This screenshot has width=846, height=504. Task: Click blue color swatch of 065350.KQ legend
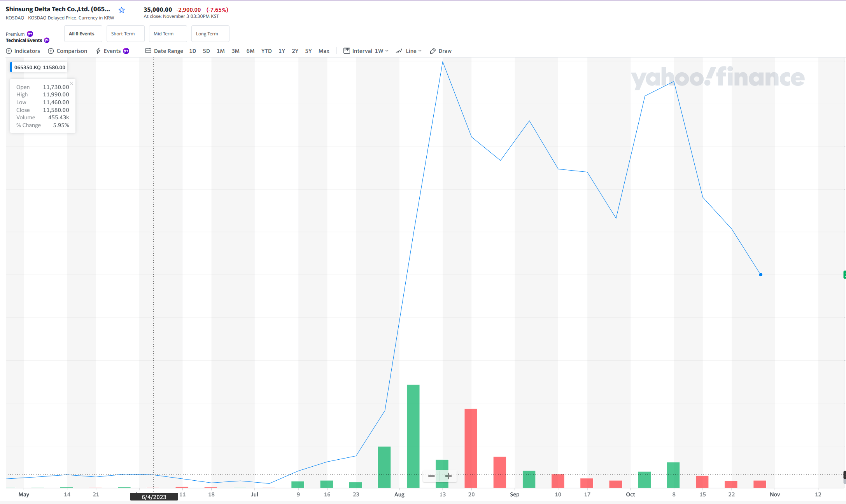click(x=11, y=67)
